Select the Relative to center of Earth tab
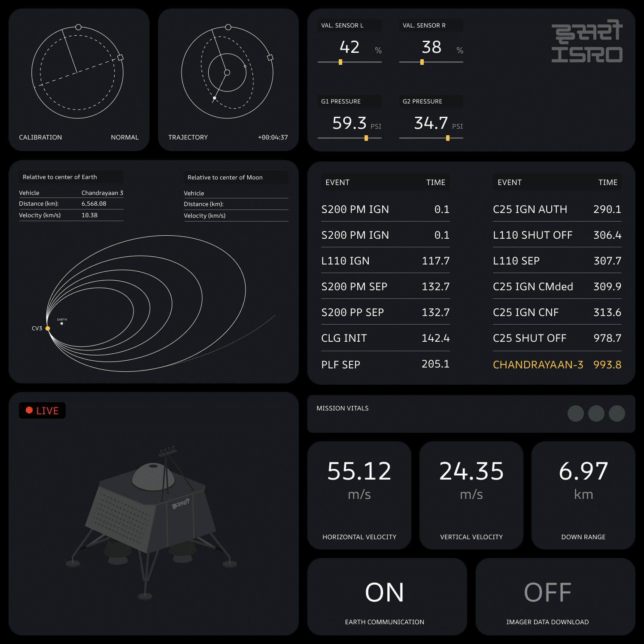This screenshot has height=644, width=644. (70, 177)
